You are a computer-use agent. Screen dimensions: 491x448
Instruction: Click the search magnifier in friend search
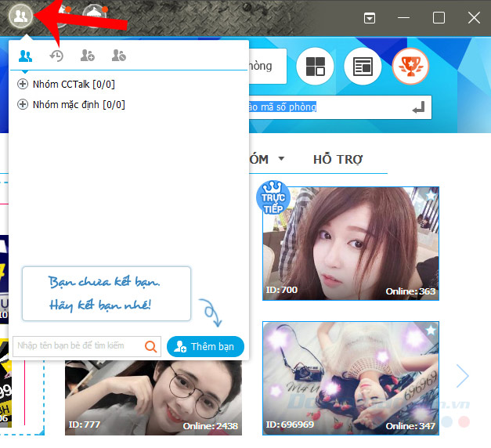coord(151,345)
